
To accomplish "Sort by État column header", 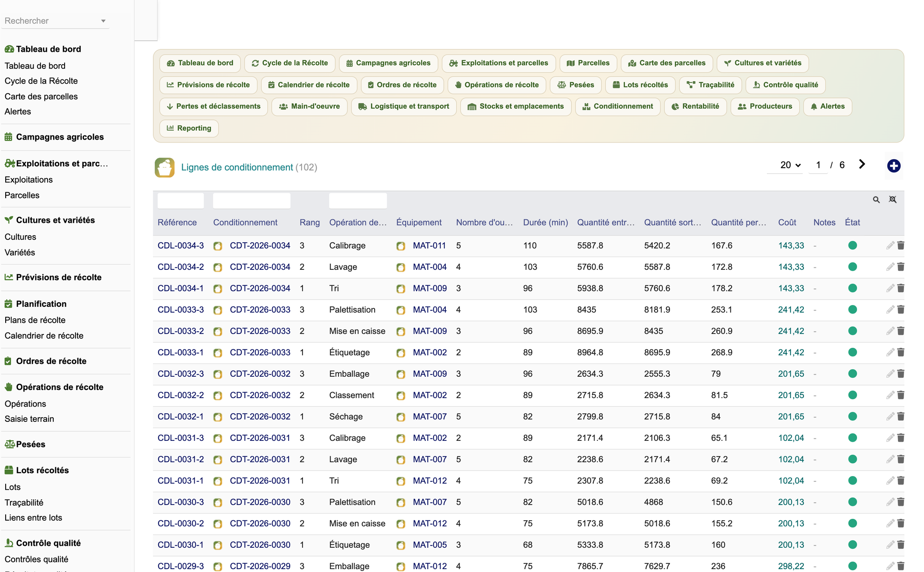I will (x=852, y=222).
